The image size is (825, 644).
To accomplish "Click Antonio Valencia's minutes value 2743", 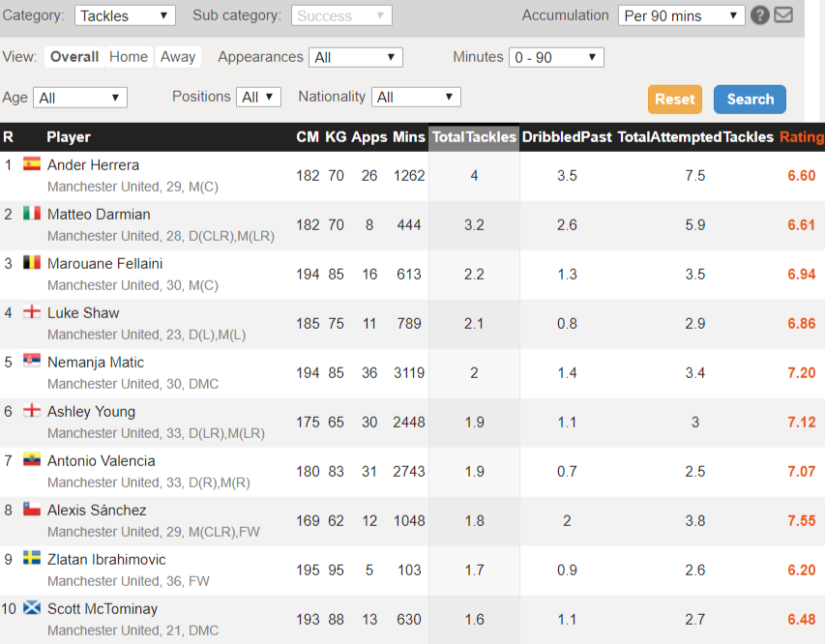I will [409, 472].
